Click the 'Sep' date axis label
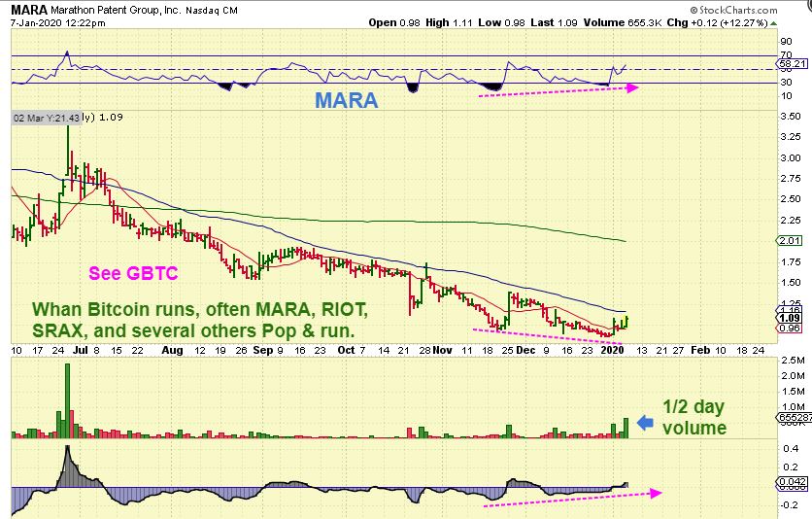This screenshot has width=812, height=519. [x=262, y=350]
